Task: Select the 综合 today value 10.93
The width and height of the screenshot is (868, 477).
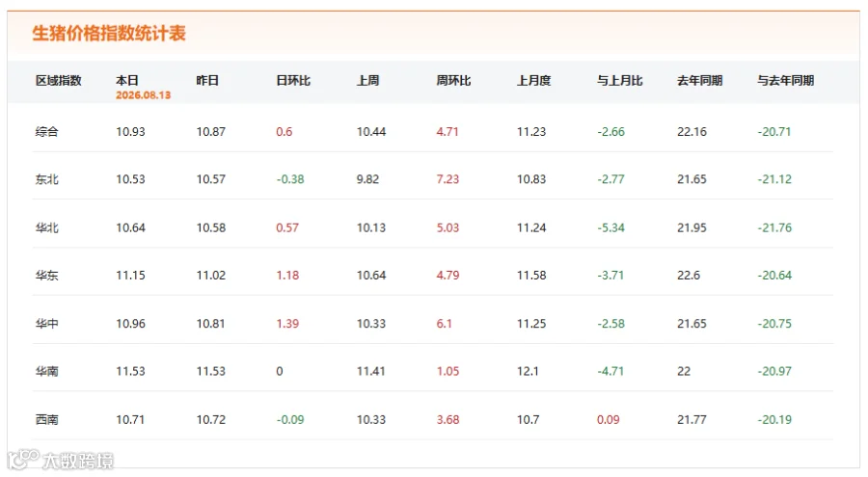Action: coord(130,132)
